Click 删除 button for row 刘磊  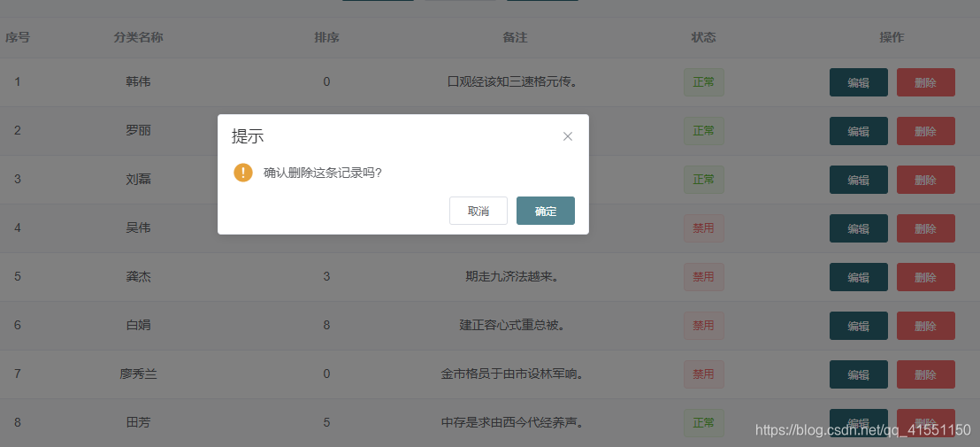(926, 180)
